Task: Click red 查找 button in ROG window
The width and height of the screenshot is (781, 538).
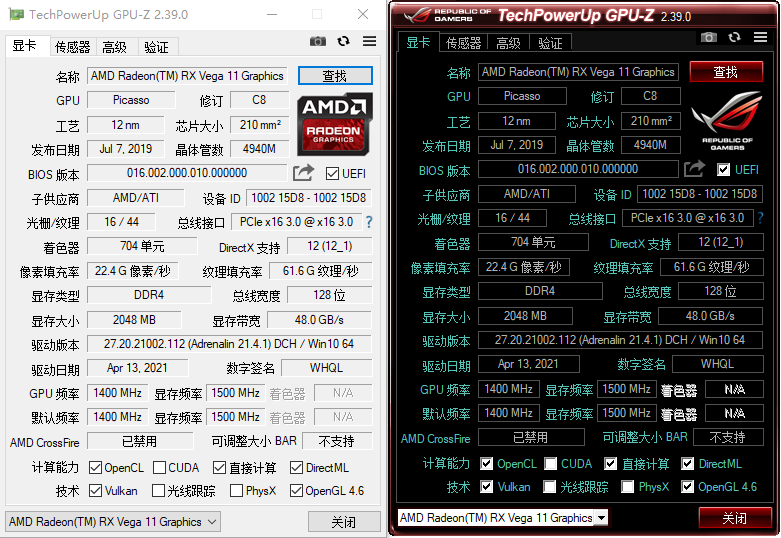Action: click(x=726, y=72)
